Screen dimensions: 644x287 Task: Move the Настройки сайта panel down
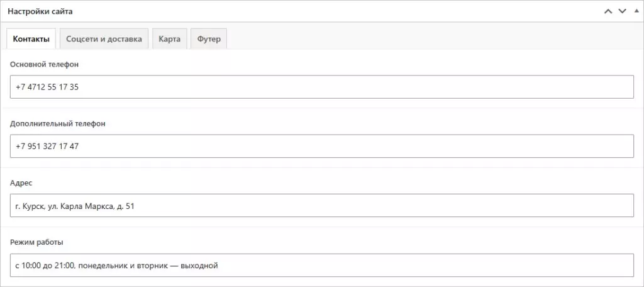coord(622,11)
